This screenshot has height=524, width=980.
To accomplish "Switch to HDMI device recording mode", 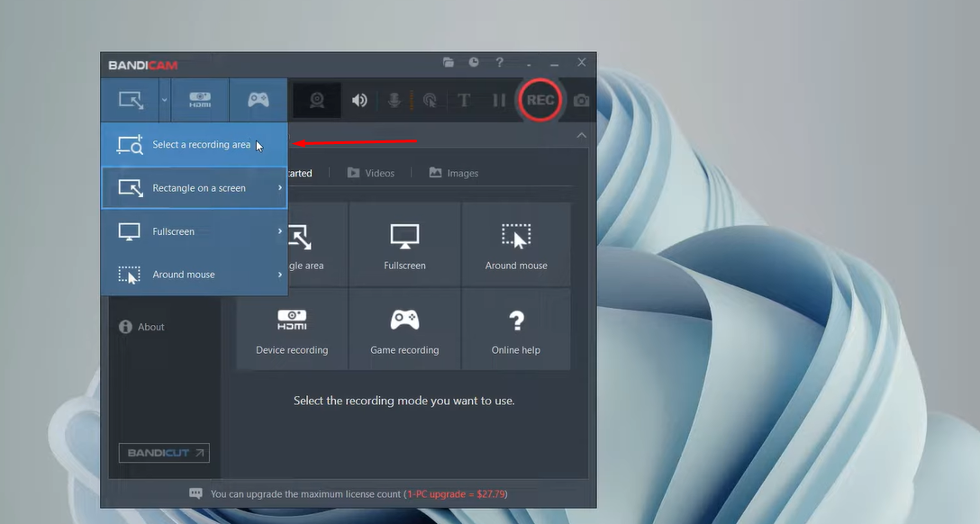I will 200,100.
